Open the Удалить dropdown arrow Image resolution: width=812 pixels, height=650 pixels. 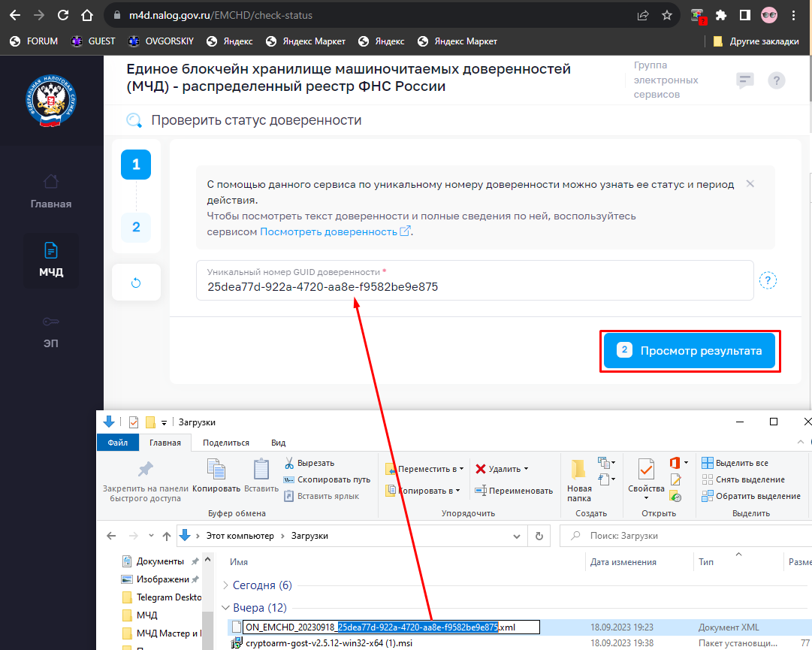click(526, 469)
